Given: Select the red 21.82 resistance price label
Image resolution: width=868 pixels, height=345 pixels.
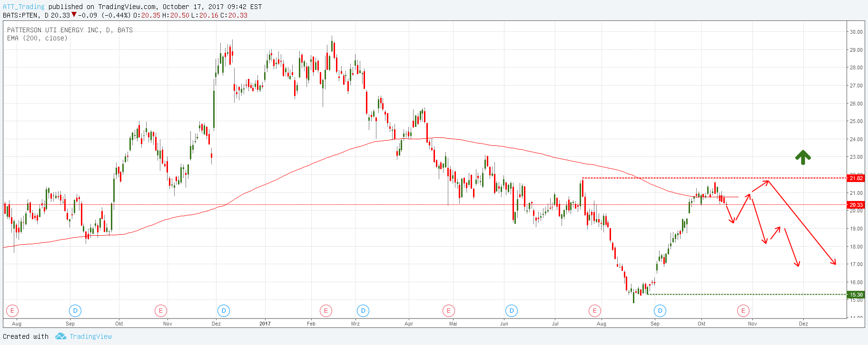Looking at the screenshot, I should coord(856,178).
